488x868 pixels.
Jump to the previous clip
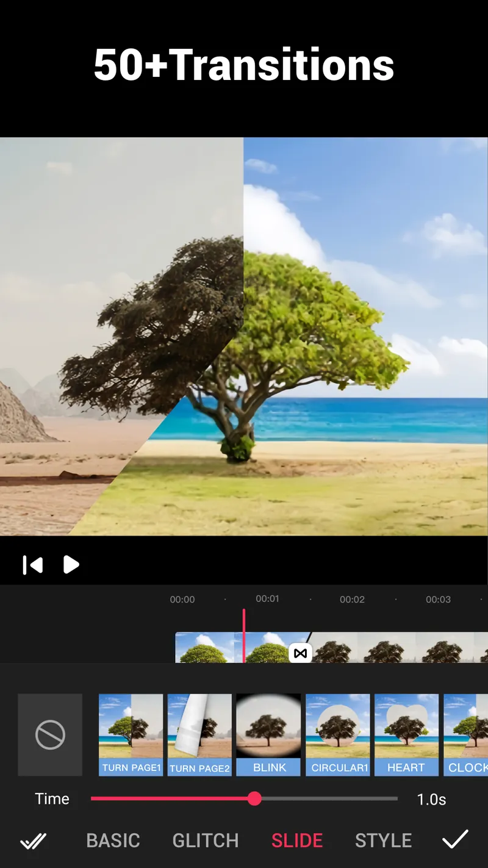click(x=32, y=565)
